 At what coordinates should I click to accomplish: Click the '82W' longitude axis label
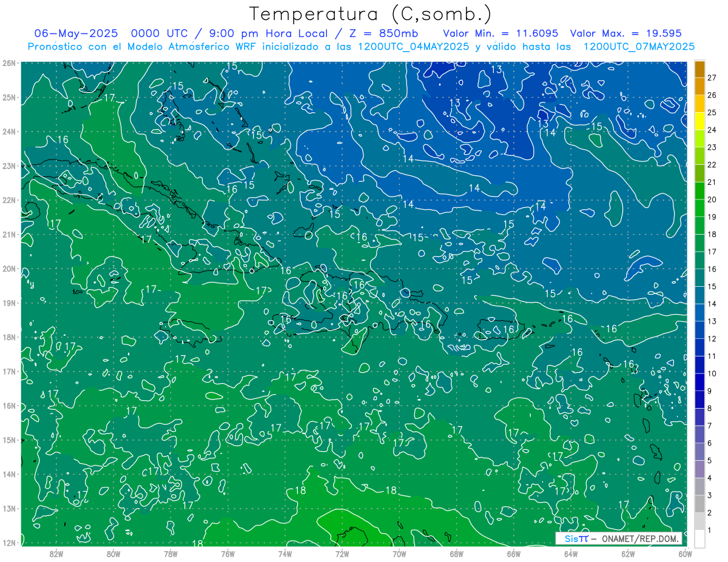point(56,554)
